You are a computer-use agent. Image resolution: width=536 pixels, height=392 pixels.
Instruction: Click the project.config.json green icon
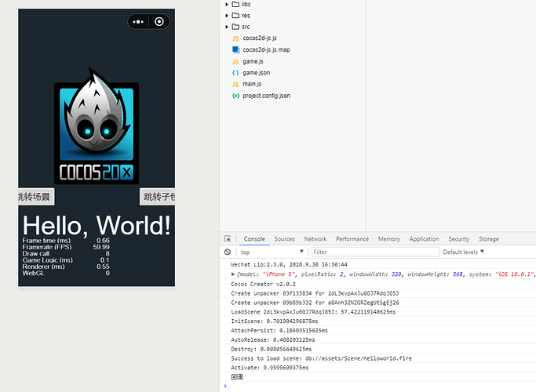click(x=235, y=96)
